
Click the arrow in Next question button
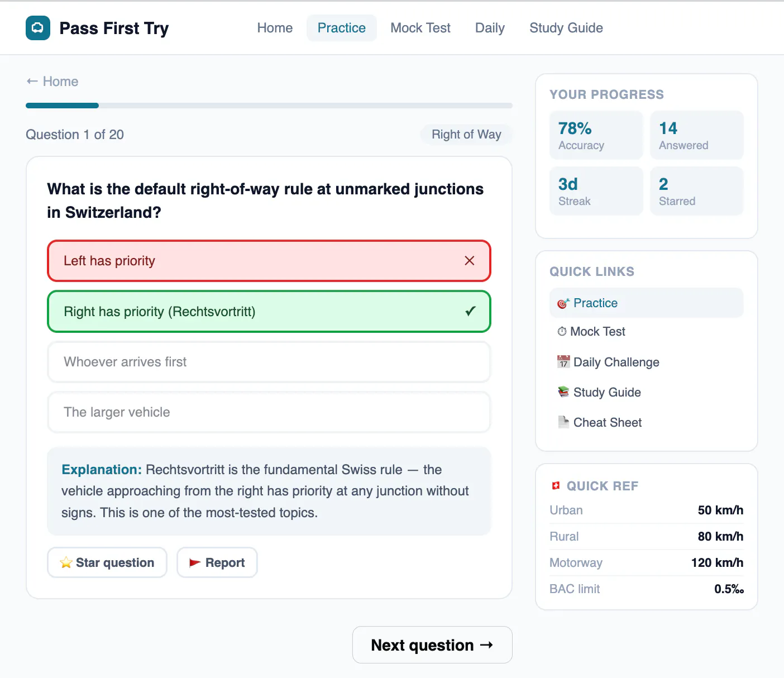pos(486,645)
